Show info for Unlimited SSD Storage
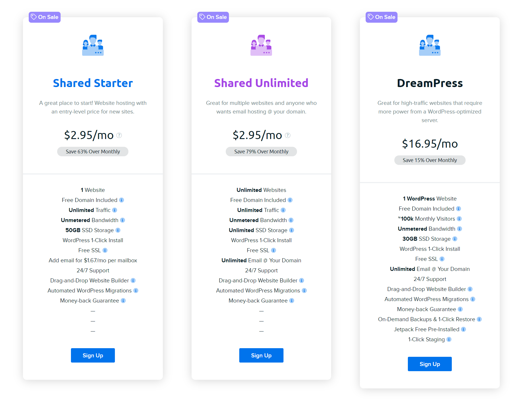 [292, 230]
